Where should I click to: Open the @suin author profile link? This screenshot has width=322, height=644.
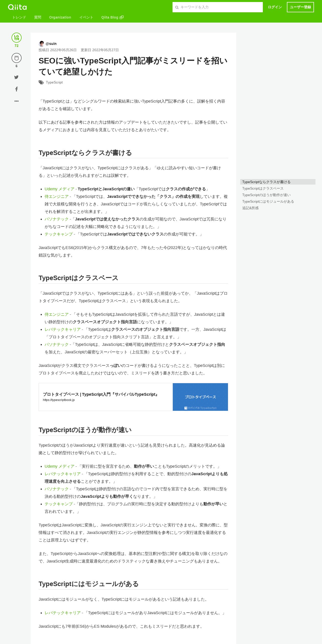coord(51,44)
